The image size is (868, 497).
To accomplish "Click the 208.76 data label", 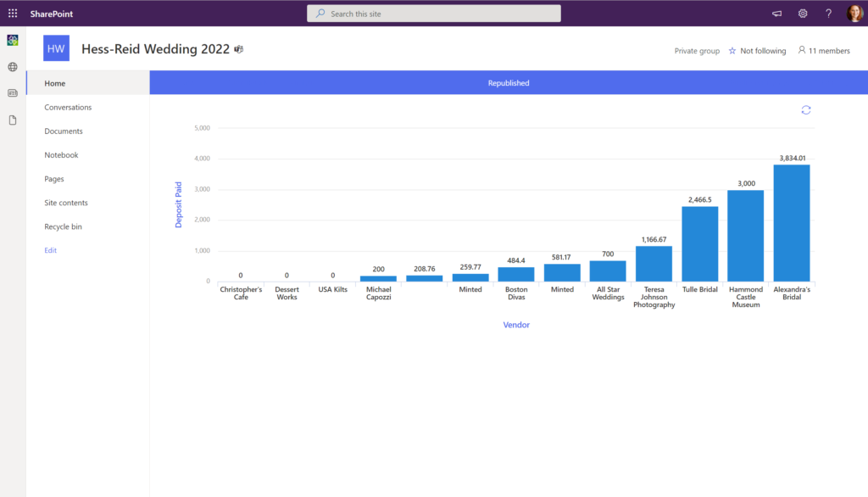I will [x=425, y=269].
